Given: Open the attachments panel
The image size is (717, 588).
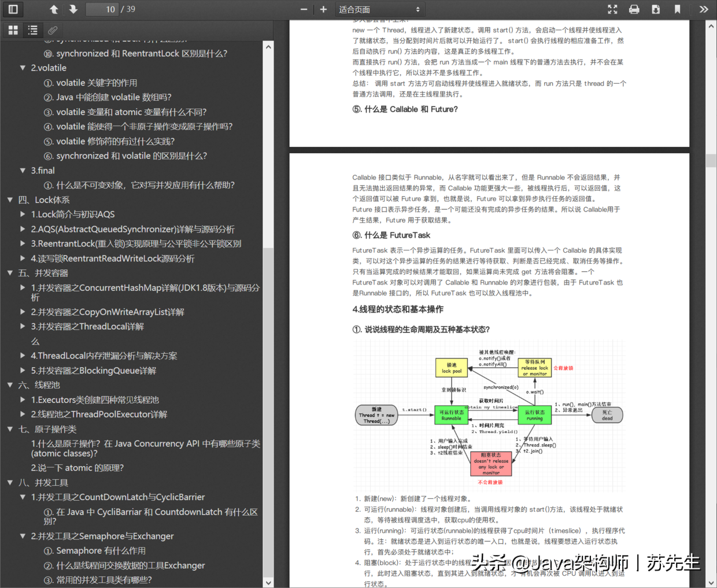Looking at the screenshot, I should (x=53, y=30).
